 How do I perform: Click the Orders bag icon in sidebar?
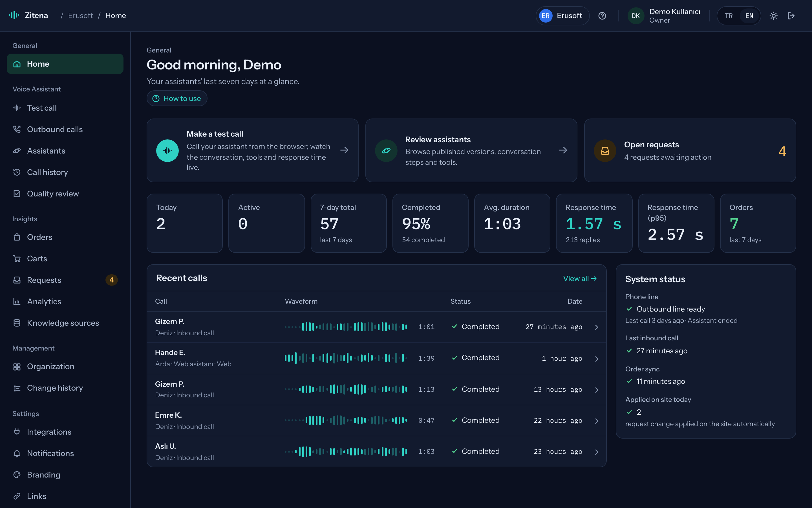pyautogui.click(x=17, y=237)
